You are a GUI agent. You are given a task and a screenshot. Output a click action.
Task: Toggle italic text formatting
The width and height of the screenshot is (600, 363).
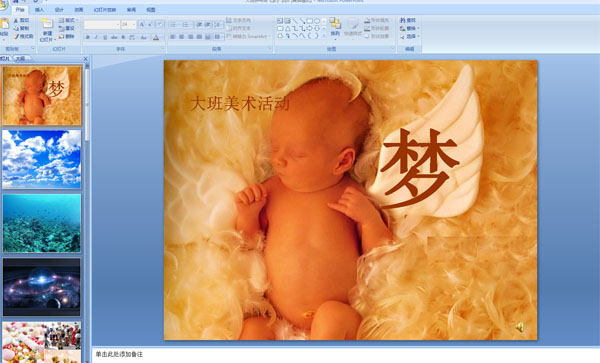point(96,37)
